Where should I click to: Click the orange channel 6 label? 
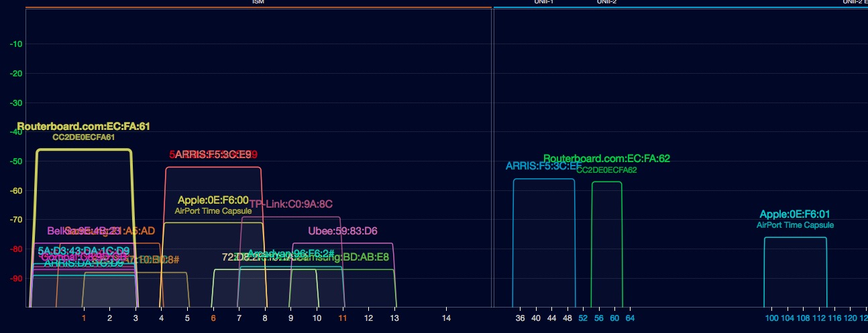(213, 318)
